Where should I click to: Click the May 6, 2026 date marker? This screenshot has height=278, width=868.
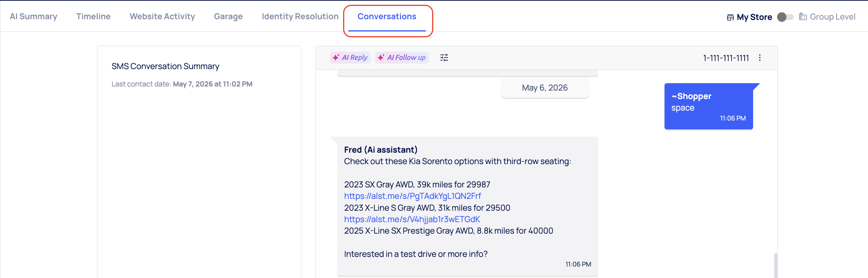[x=545, y=88]
